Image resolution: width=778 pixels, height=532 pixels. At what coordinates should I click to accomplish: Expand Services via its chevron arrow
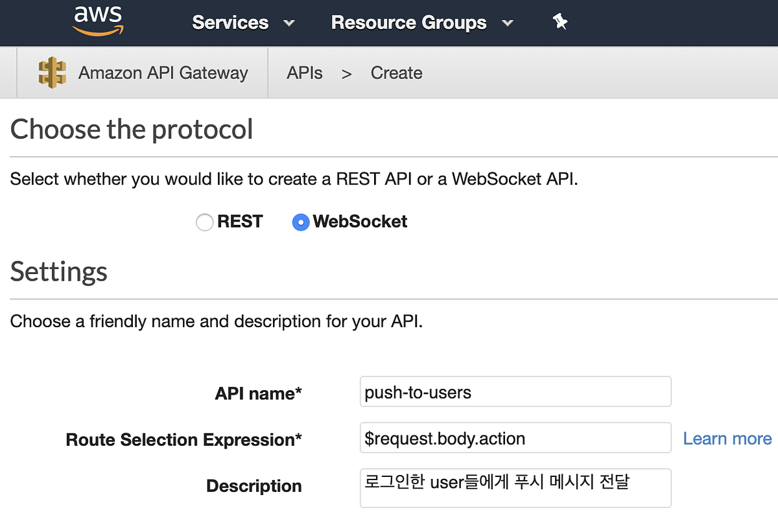pos(289,23)
